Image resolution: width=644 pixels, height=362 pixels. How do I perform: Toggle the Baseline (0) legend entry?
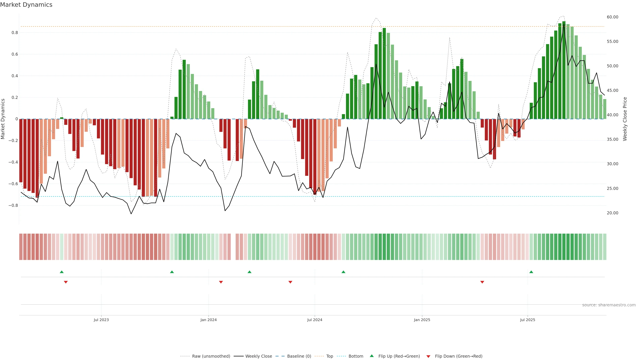coord(299,356)
